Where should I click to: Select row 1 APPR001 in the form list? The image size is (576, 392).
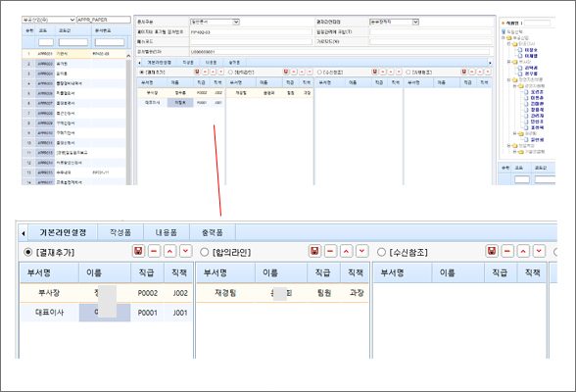tap(73, 54)
